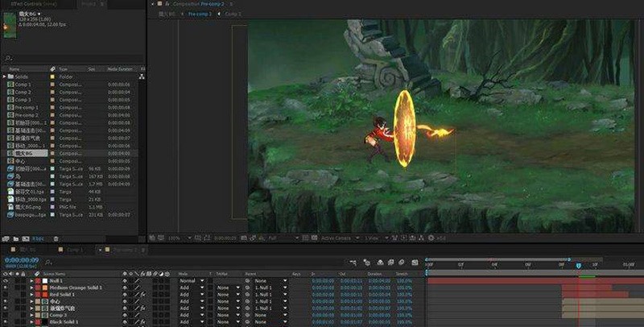Screen dimensions: 644x327
Task: Open parent dropdown of Black Solid 1
Action: [270, 322]
